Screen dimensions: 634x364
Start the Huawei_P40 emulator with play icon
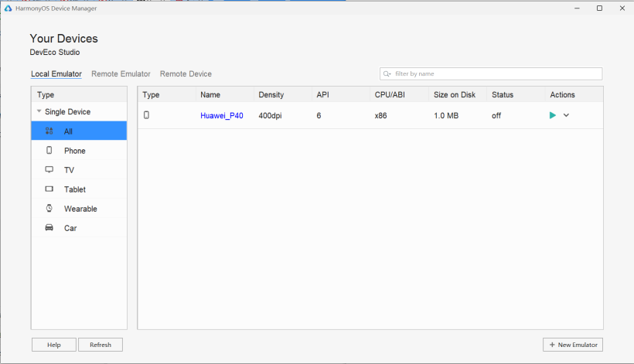552,116
